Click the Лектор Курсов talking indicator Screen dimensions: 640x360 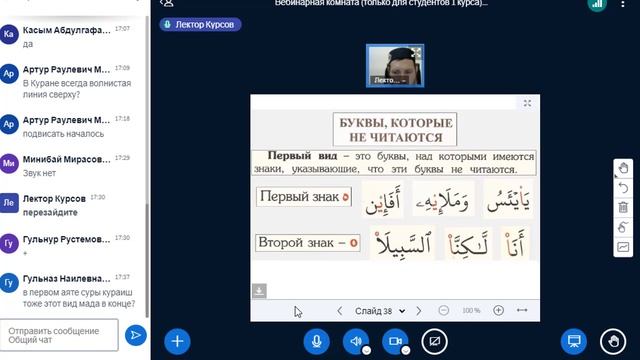pos(200,24)
